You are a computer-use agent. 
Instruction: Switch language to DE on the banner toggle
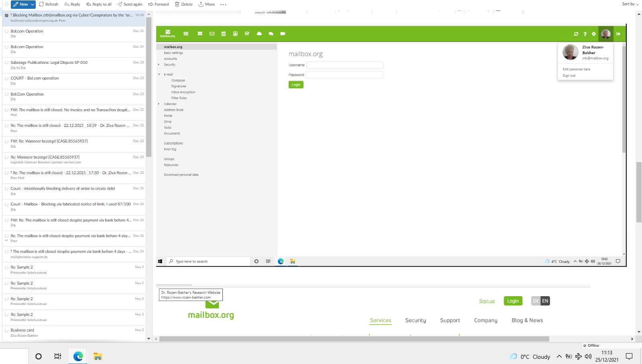tap(536, 301)
